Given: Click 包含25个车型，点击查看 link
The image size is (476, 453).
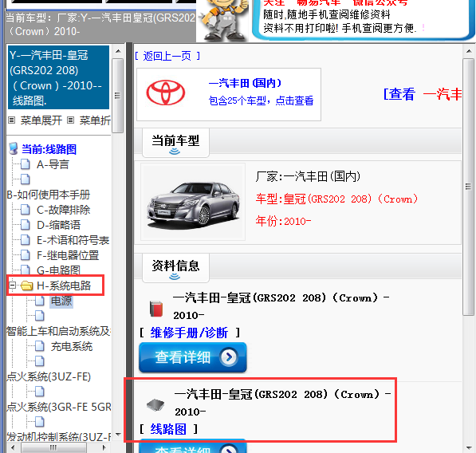Looking at the screenshot, I should 261,100.
